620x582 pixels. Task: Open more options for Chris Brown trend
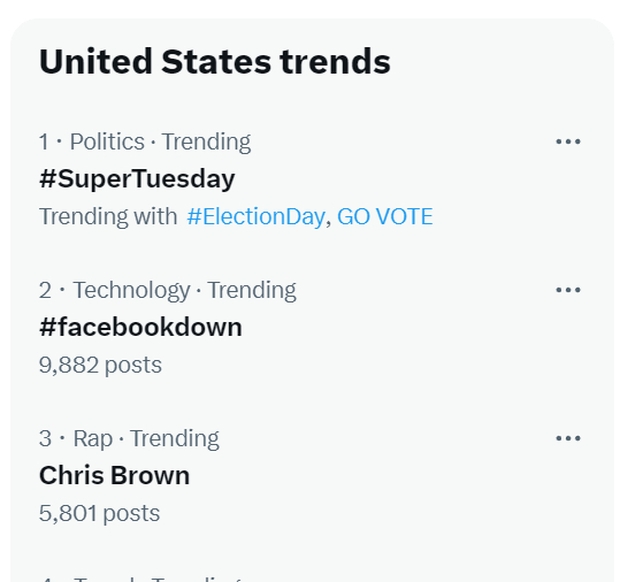point(568,438)
